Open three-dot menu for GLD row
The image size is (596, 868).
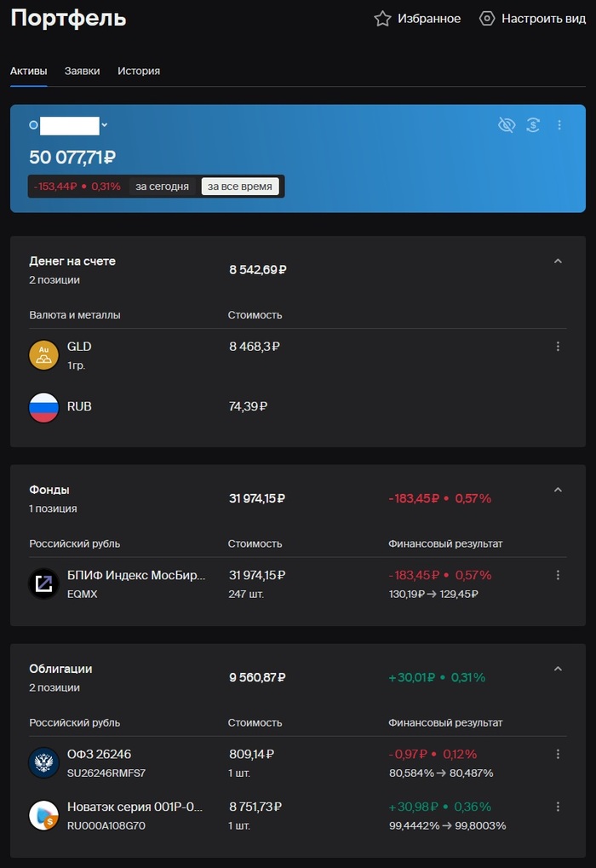click(559, 347)
